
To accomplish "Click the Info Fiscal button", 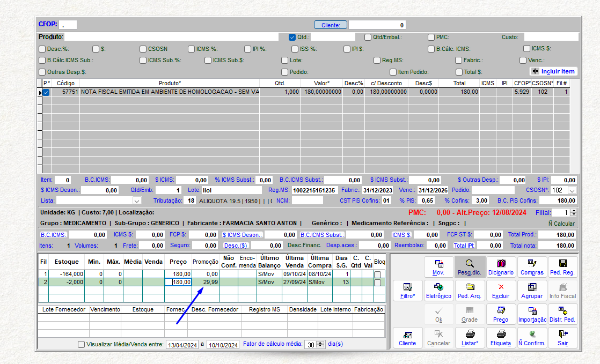I will [x=563, y=291].
